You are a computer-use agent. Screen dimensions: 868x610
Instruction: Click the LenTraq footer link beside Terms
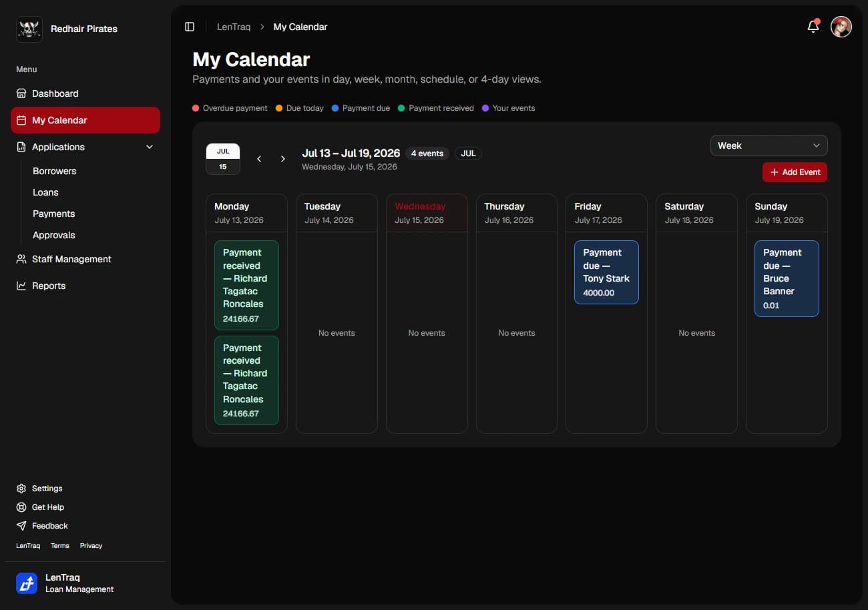tap(28, 545)
